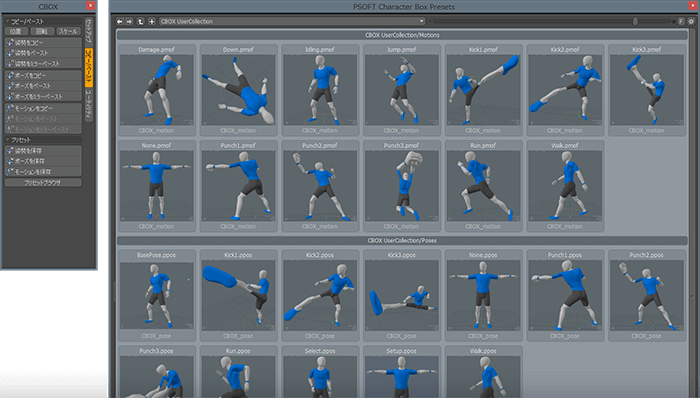
Task: Select the orange コピー/ペースト vertical tab
Action: [88, 67]
